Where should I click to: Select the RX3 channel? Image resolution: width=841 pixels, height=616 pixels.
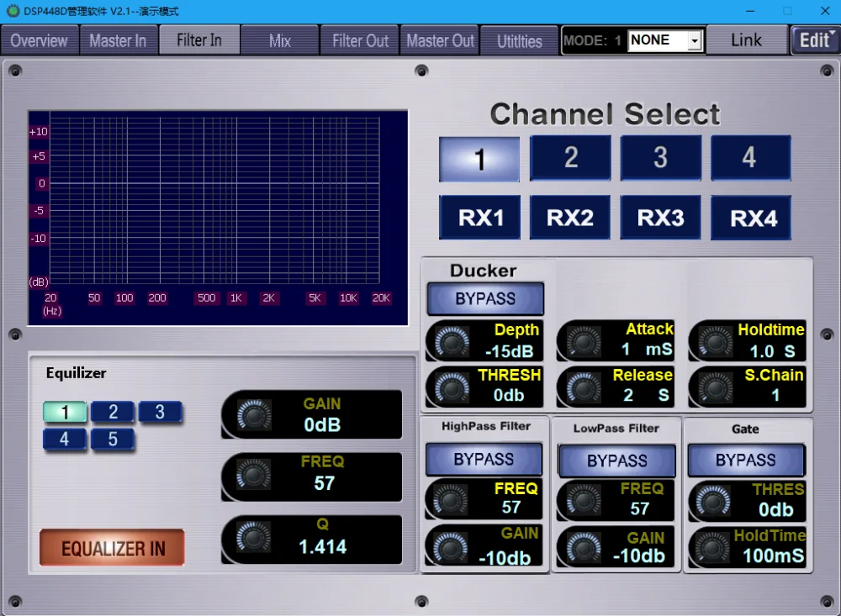pyautogui.click(x=661, y=218)
